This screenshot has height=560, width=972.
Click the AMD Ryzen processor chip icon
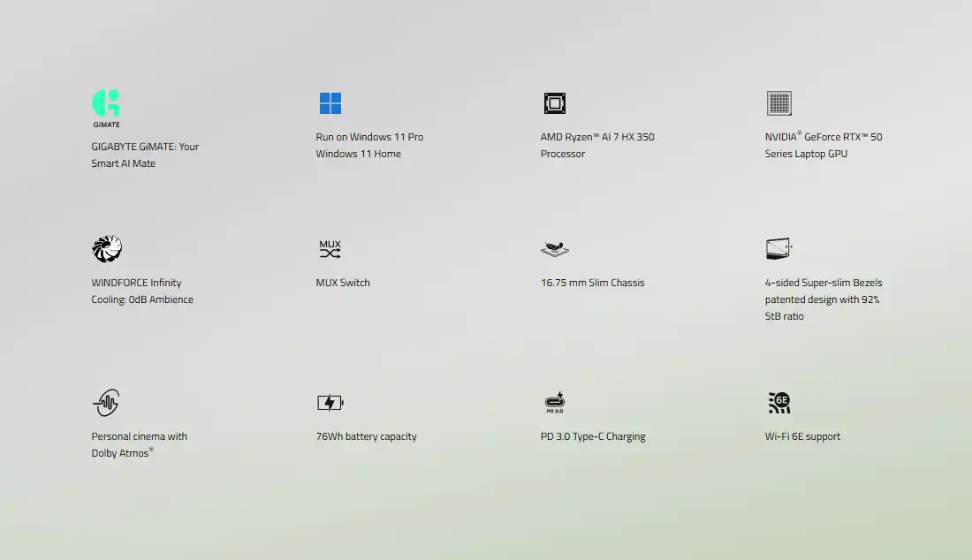coord(555,103)
